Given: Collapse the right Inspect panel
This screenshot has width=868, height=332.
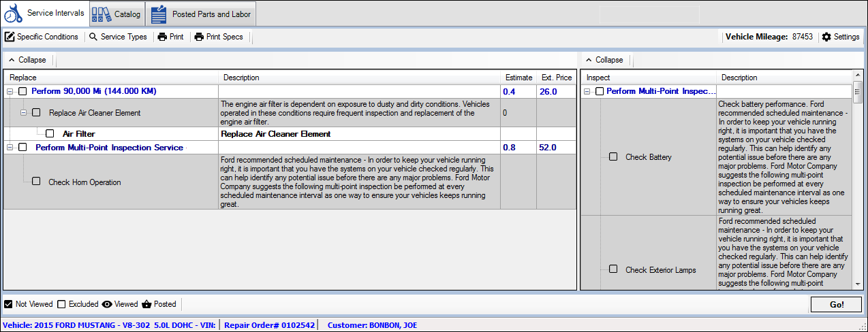Looking at the screenshot, I should (604, 60).
